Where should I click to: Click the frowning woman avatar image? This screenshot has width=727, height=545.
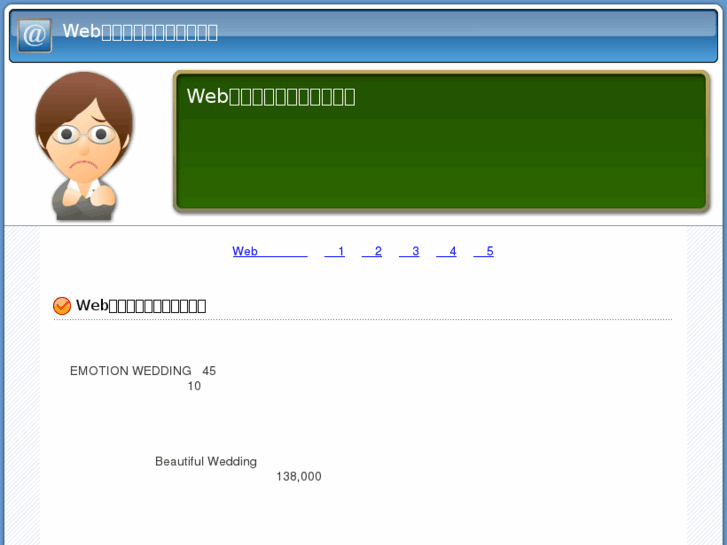click(84, 146)
